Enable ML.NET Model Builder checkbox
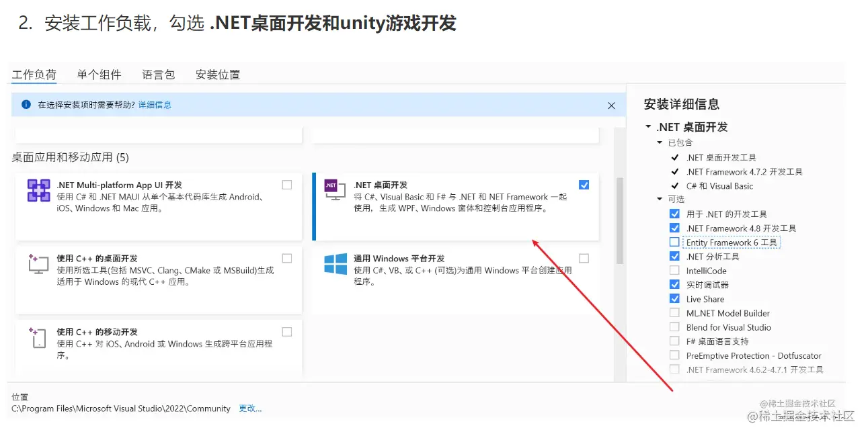Screen dimensions: 868x436 [x=674, y=313]
